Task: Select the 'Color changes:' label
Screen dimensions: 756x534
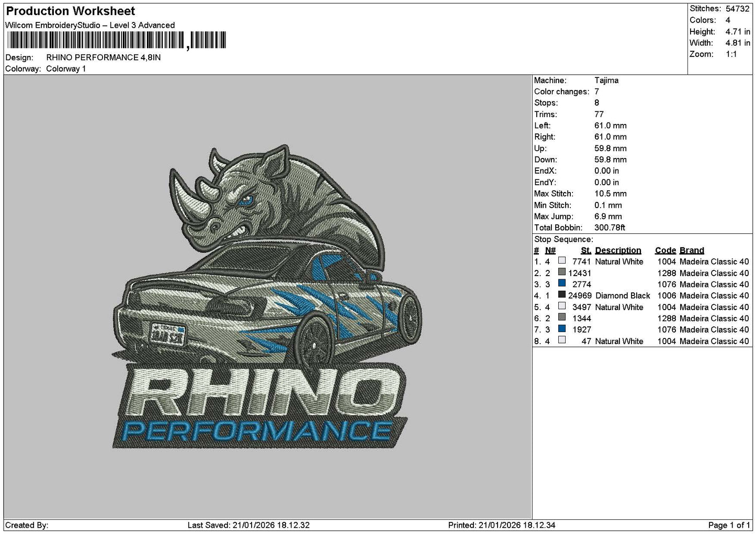Action: pos(561,92)
